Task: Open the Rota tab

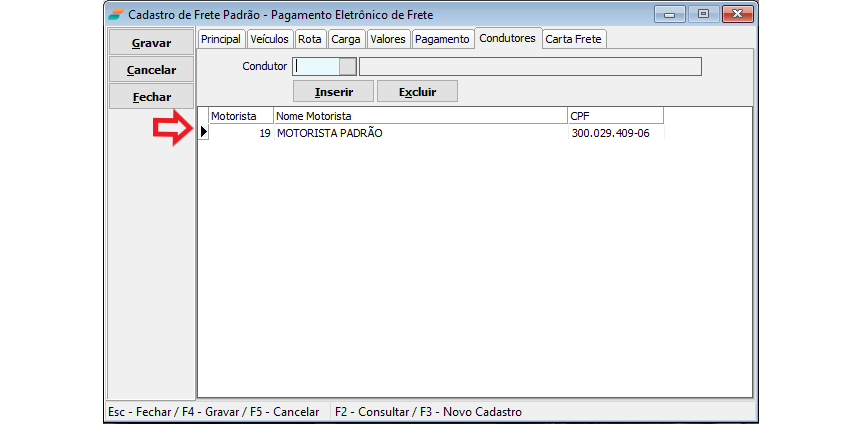Action: pos(309,39)
